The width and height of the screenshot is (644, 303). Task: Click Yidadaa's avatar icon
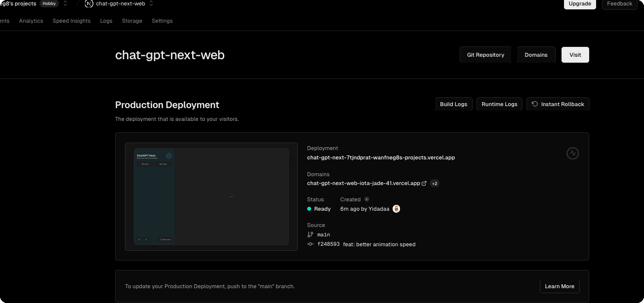(x=396, y=209)
